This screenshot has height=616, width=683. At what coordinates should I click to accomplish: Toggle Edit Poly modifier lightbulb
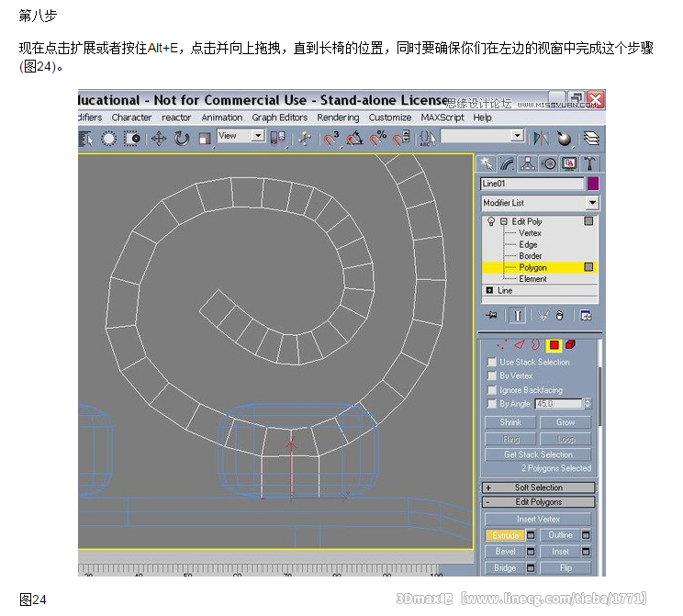[491, 221]
